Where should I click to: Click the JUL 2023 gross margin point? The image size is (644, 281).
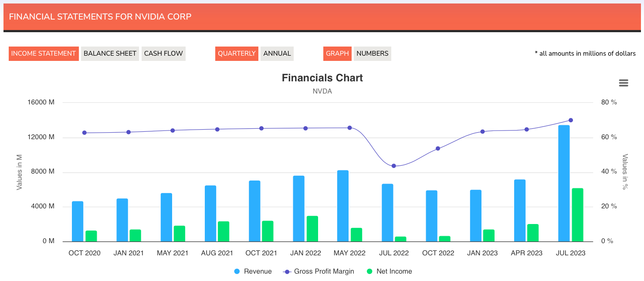click(x=571, y=120)
